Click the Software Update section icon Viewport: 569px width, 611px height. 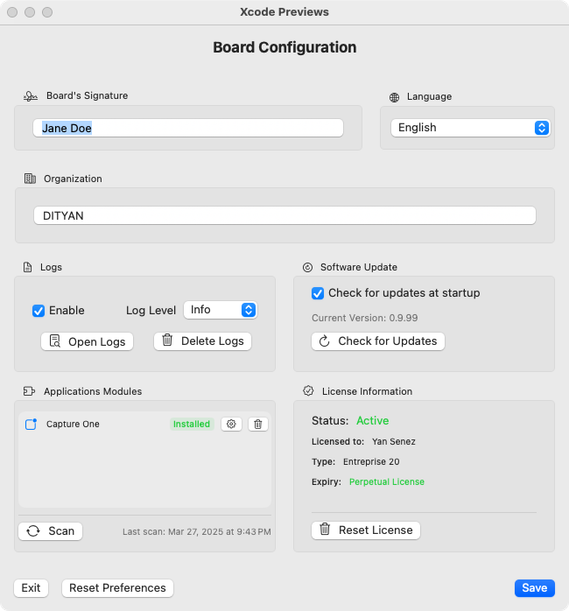coord(307,267)
